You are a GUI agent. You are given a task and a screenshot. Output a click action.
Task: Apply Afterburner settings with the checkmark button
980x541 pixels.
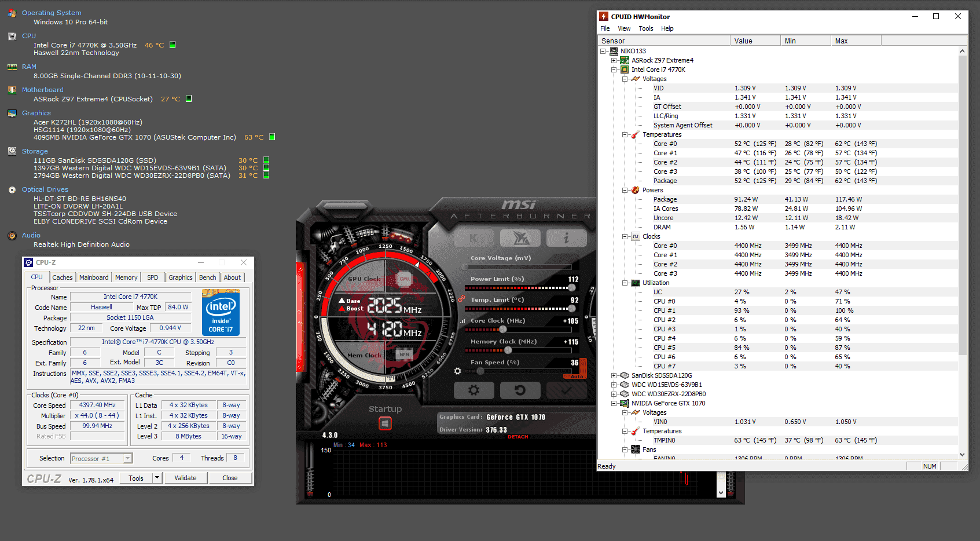566,390
